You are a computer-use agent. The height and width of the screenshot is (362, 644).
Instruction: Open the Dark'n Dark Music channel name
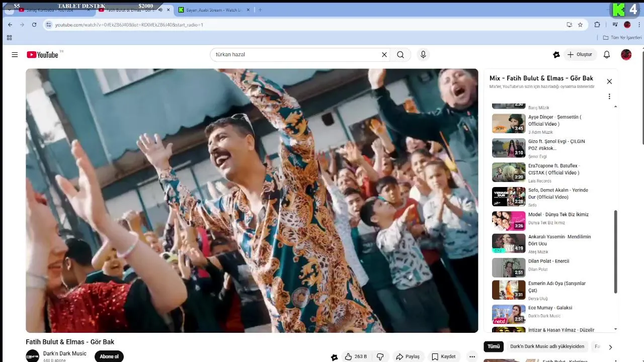pyautogui.click(x=65, y=353)
